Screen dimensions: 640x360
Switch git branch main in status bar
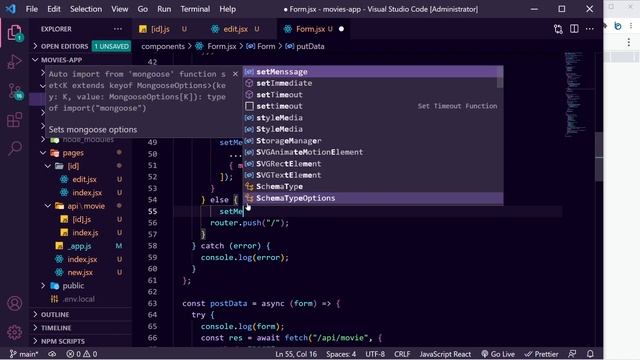[24, 354]
